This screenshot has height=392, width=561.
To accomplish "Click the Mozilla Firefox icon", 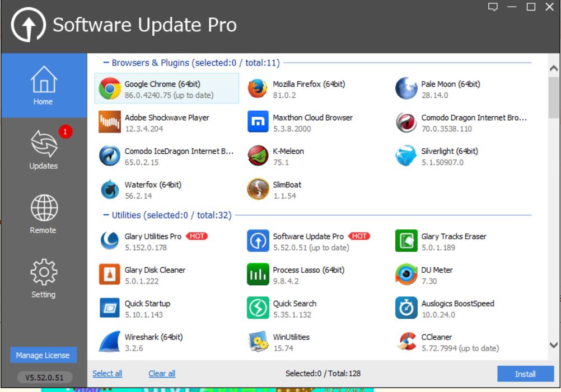I will [258, 88].
